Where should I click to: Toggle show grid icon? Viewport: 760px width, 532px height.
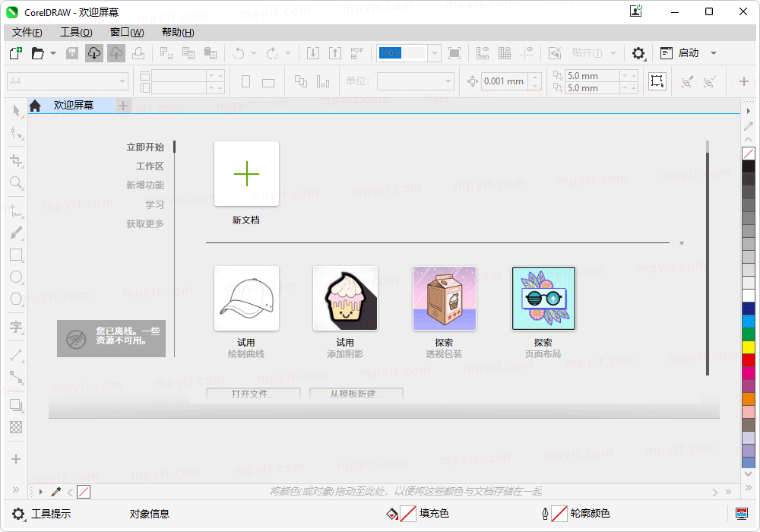505,52
